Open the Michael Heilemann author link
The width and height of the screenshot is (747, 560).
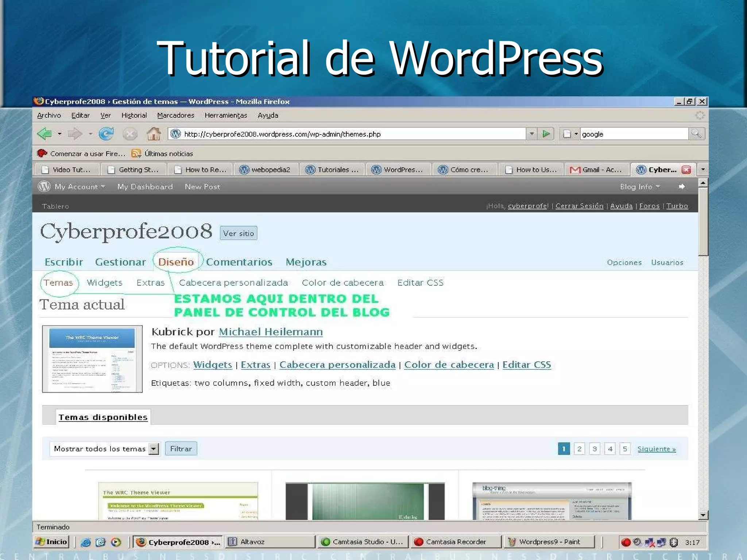coord(271,332)
